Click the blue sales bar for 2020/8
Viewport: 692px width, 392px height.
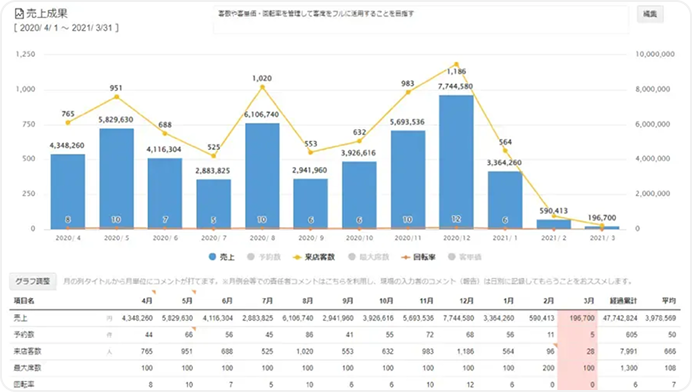[x=262, y=176]
